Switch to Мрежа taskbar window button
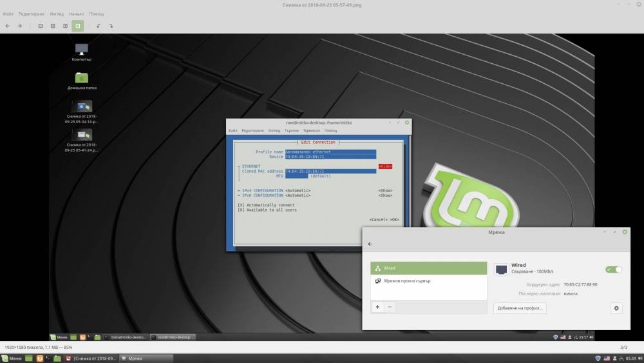 coord(146,358)
